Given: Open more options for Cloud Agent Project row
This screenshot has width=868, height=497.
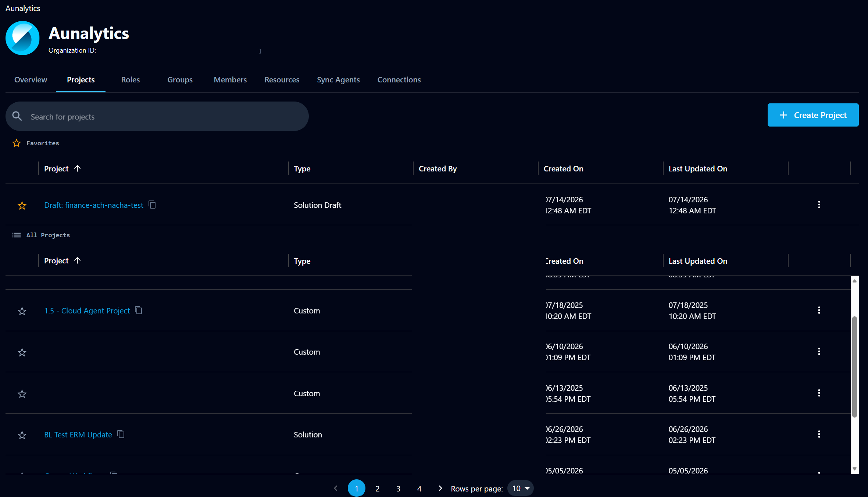Looking at the screenshot, I should click(819, 310).
